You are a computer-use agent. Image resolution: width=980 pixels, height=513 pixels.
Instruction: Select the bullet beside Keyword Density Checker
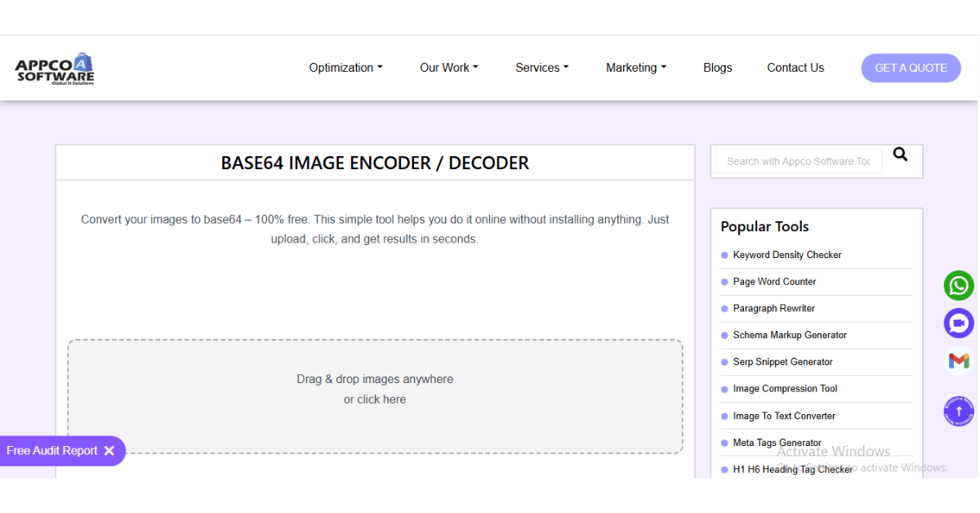click(x=724, y=255)
